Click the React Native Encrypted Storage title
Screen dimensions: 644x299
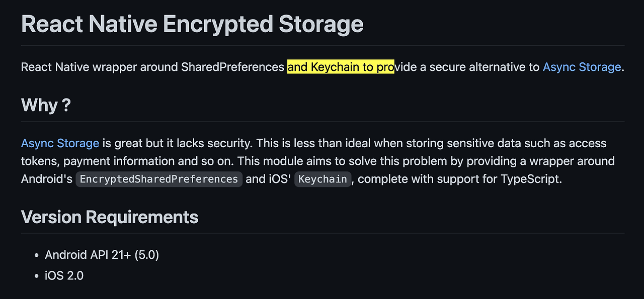192,24
